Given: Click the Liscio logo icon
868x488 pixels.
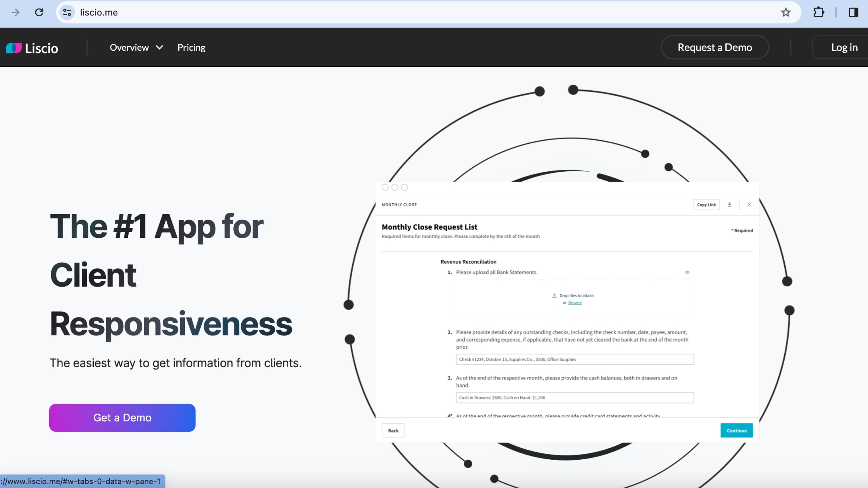Looking at the screenshot, I should 14,48.
